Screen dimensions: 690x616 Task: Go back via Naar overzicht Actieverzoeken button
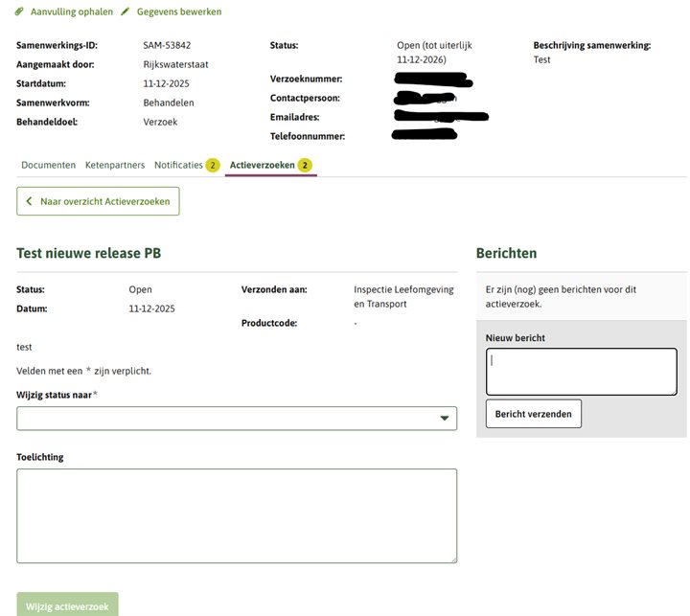[98, 201]
